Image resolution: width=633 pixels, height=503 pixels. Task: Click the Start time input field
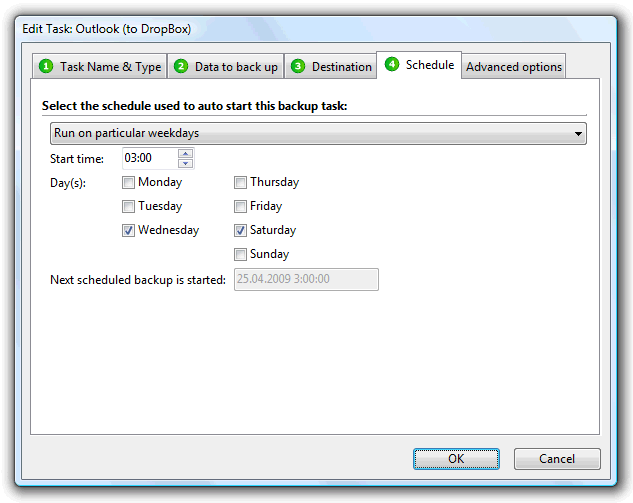tap(149, 158)
